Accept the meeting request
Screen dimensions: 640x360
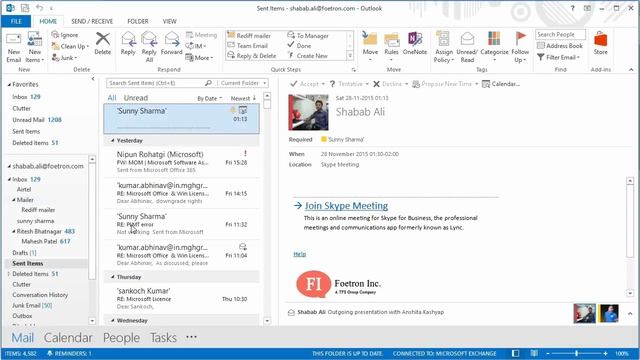307,84
